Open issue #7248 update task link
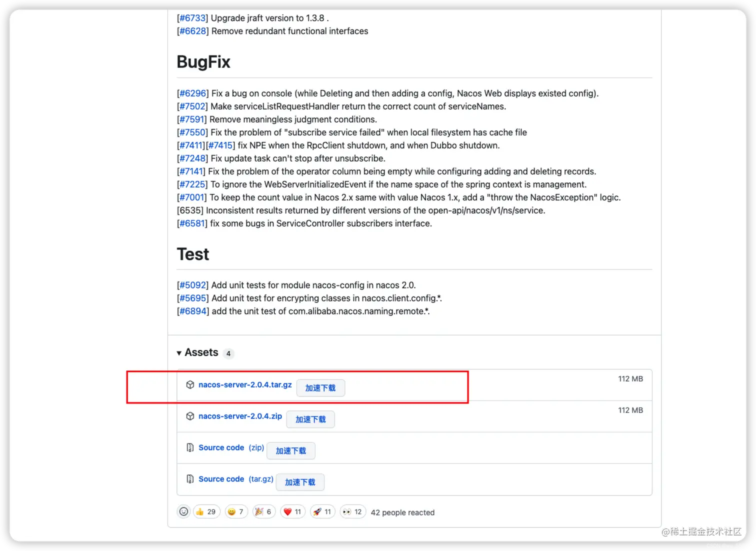Viewport: 756px width, 551px height. [x=192, y=158]
